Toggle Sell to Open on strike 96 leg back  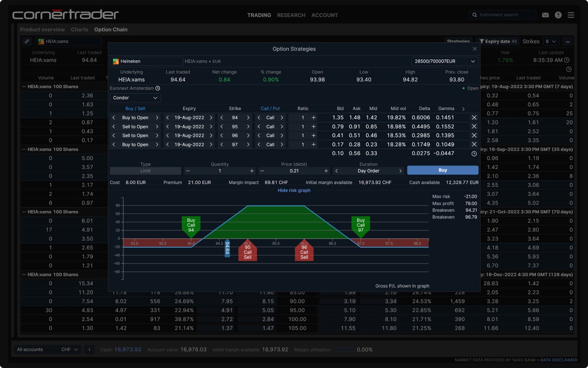click(x=113, y=135)
